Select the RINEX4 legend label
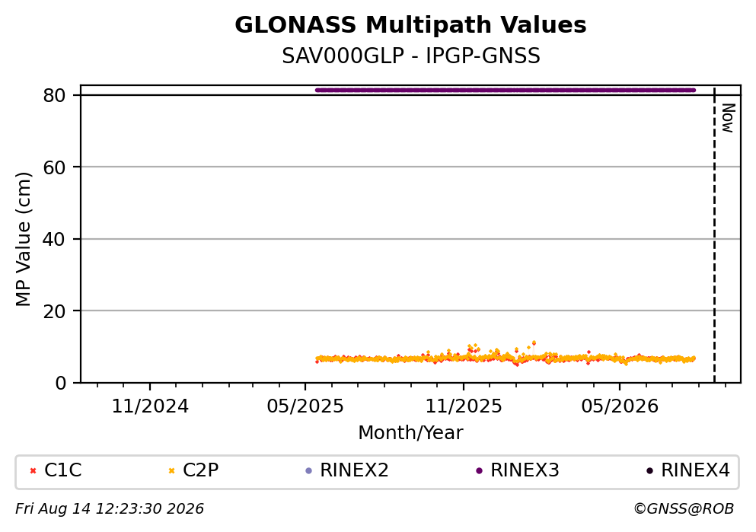 (x=695, y=470)
